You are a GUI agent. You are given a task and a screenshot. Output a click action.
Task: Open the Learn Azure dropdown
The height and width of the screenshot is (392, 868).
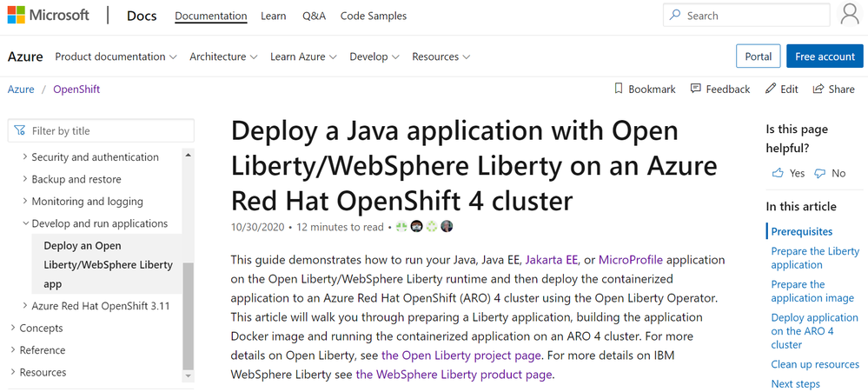[304, 56]
